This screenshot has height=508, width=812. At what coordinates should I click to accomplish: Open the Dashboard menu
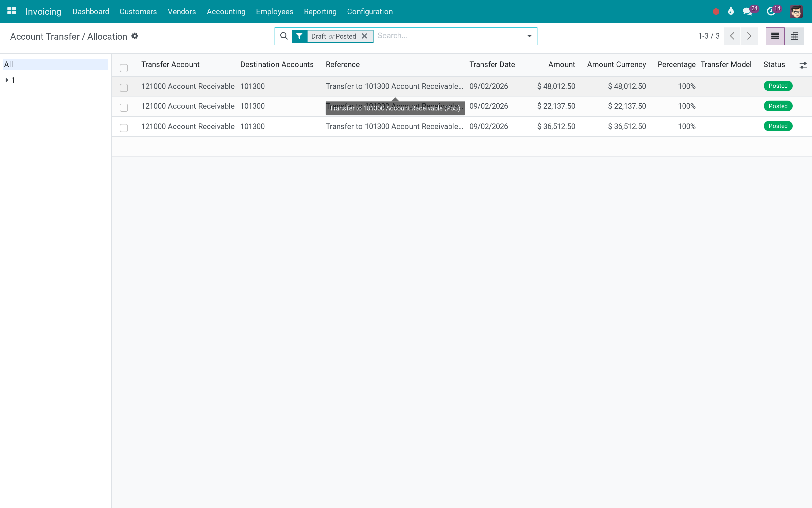tap(91, 11)
